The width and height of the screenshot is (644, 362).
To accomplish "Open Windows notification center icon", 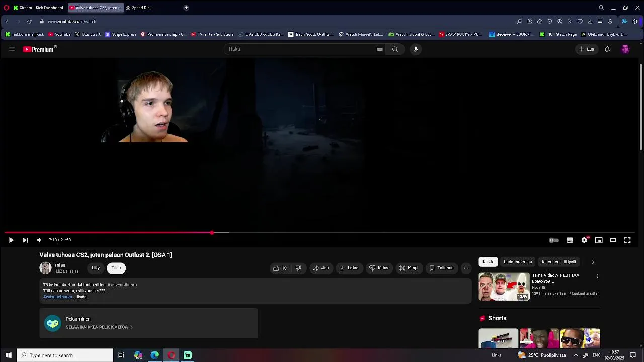I will pos(633,355).
